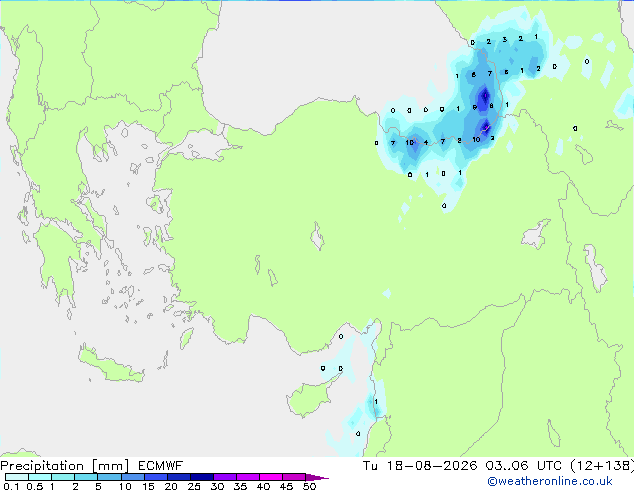Click the 'Precipitation [mm]' title text
The image size is (634, 490).
[65, 466]
